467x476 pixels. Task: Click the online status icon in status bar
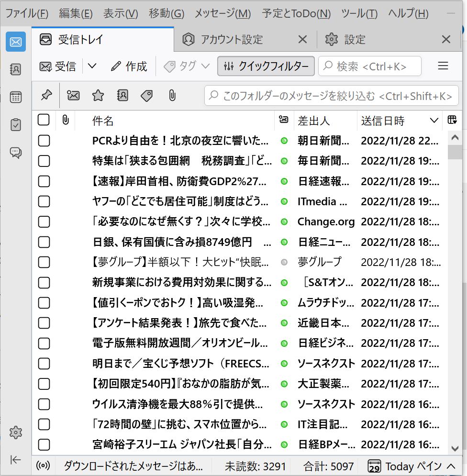[x=43, y=465]
